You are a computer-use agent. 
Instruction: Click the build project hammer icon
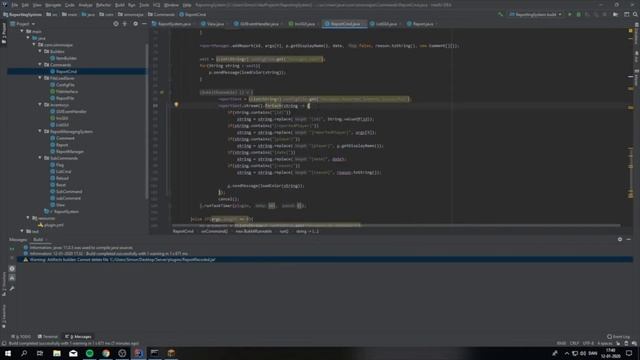500,14
